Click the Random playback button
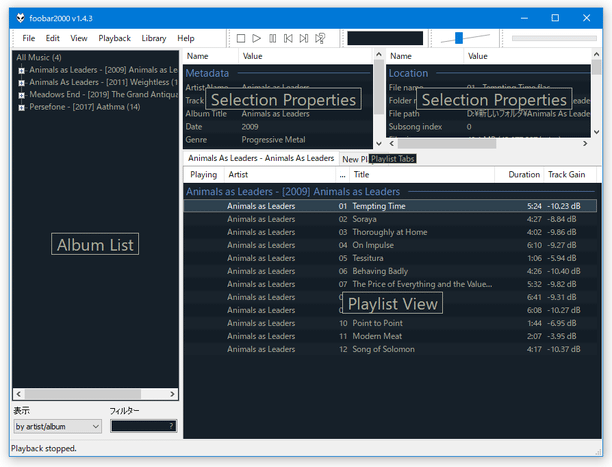The width and height of the screenshot is (612, 467). (x=320, y=38)
